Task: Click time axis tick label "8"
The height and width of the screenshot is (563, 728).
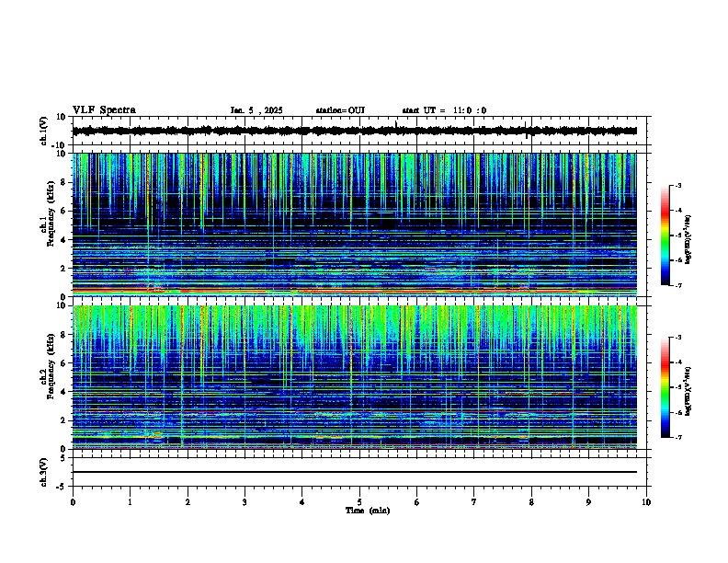Action: point(531,502)
